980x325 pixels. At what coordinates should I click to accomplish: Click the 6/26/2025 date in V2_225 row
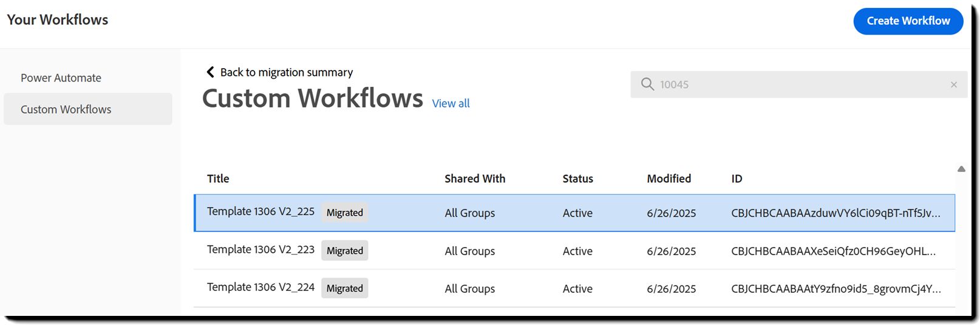[671, 213]
